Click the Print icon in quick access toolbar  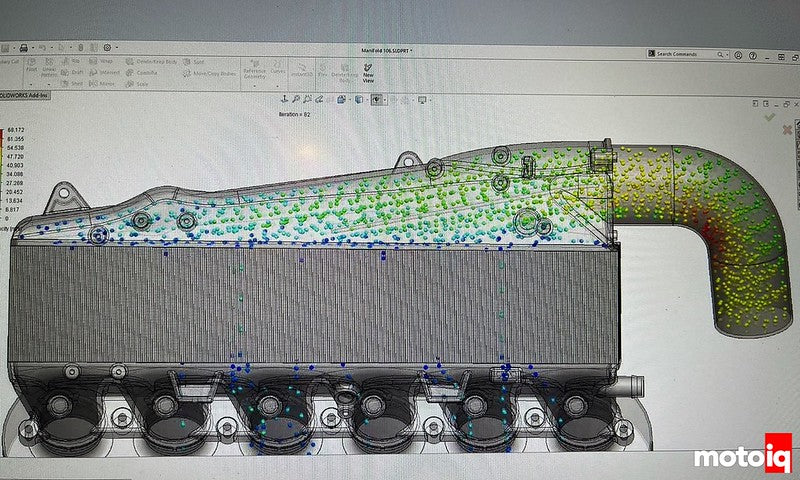tap(23, 47)
